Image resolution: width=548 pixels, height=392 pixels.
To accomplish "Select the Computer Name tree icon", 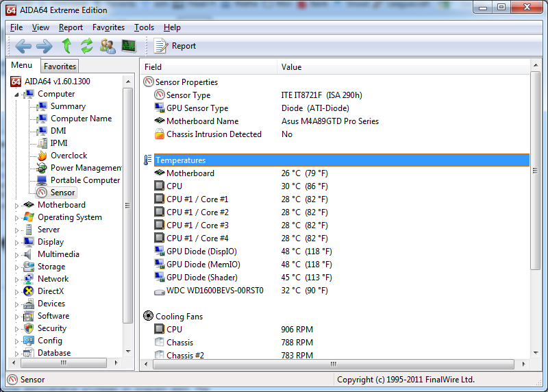I will [42, 119].
